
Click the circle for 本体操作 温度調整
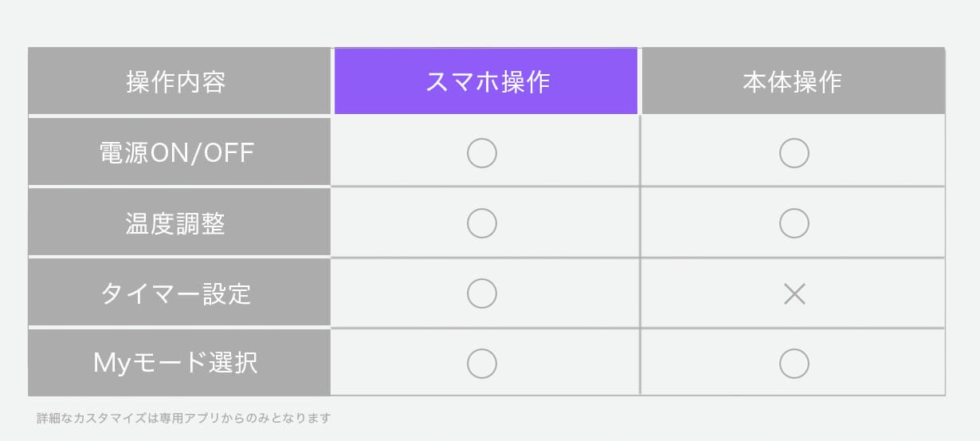pyautogui.click(x=794, y=223)
